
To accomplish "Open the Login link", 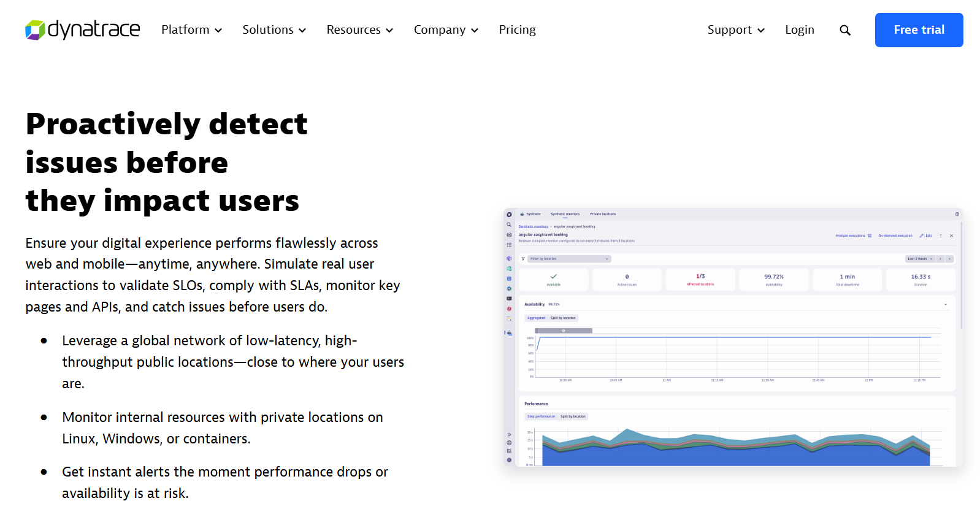I will [800, 29].
